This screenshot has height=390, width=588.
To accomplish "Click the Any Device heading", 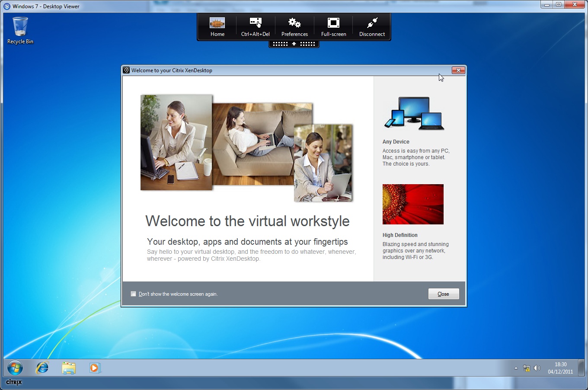I will (x=396, y=142).
